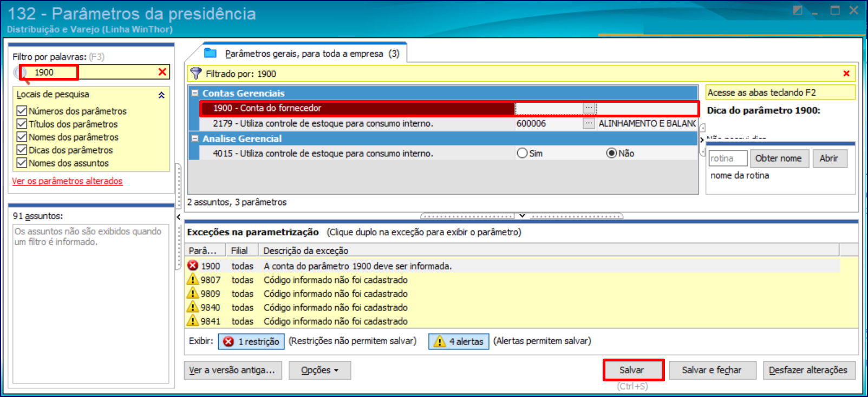
Task: Open 'Ver os parâmetros alterados' link
Action: tap(68, 181)
